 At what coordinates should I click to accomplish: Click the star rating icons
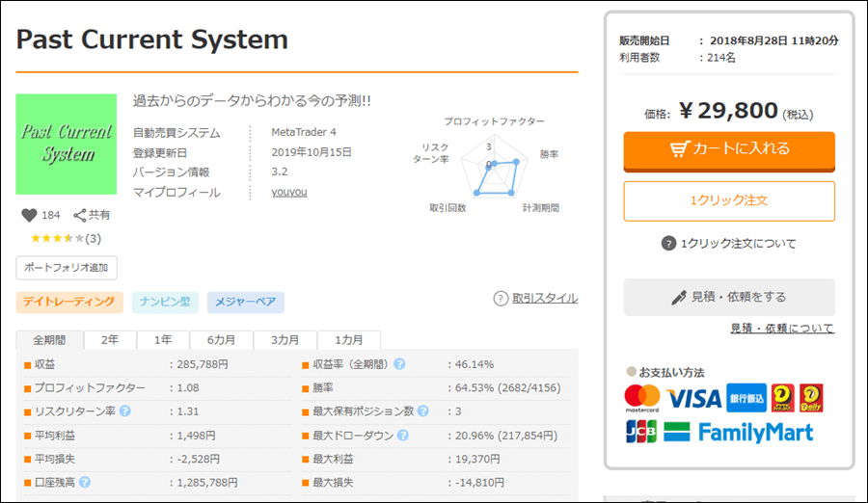click(57, 238)
